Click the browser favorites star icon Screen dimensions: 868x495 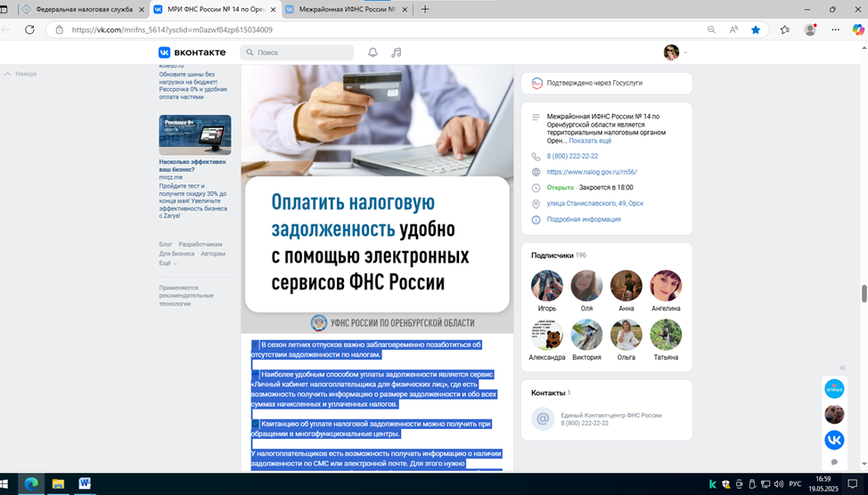pos(756,29)
